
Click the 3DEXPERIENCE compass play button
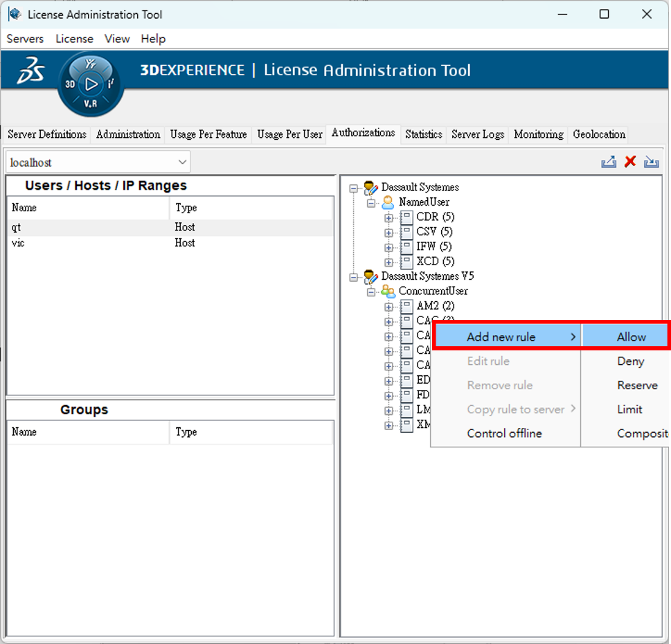pos(91,84)
